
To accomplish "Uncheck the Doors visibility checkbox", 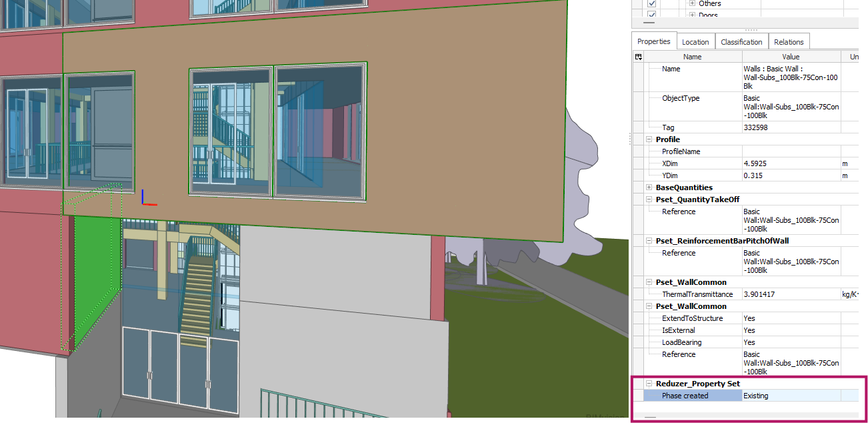I will pos(652,15).
